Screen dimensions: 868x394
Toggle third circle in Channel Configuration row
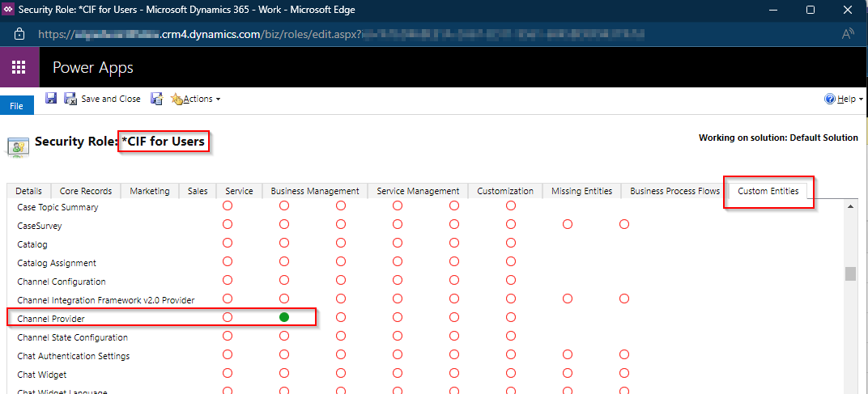340,280
